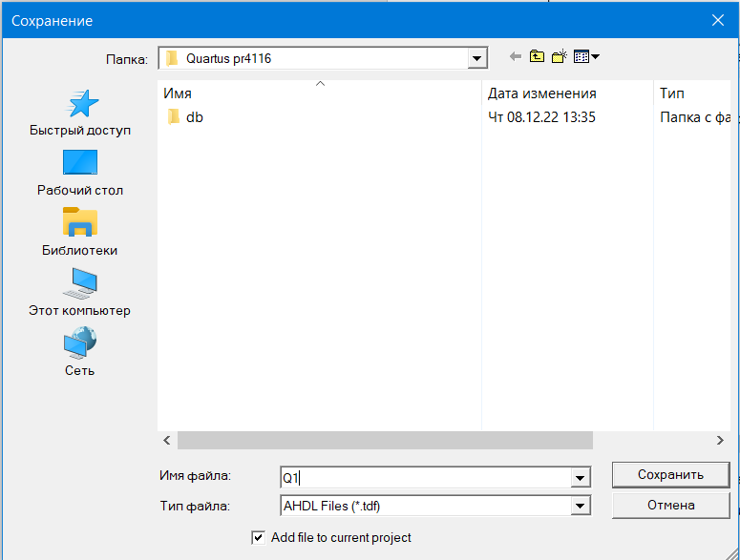Click the scroll left arrow
The height and width of the screenshot is (560, 740).
point(167,440)
